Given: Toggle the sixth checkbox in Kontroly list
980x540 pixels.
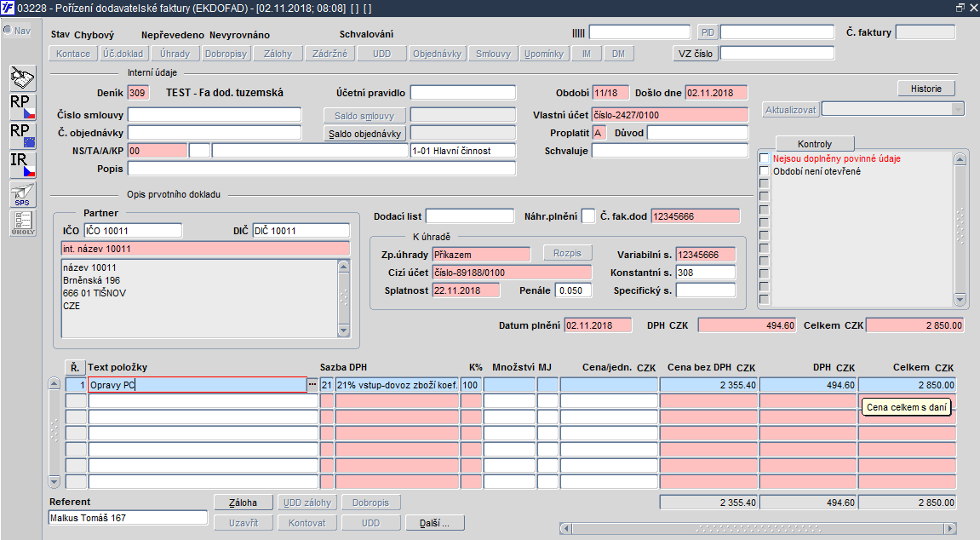Looking at the screenshot, I should (764, 222).
